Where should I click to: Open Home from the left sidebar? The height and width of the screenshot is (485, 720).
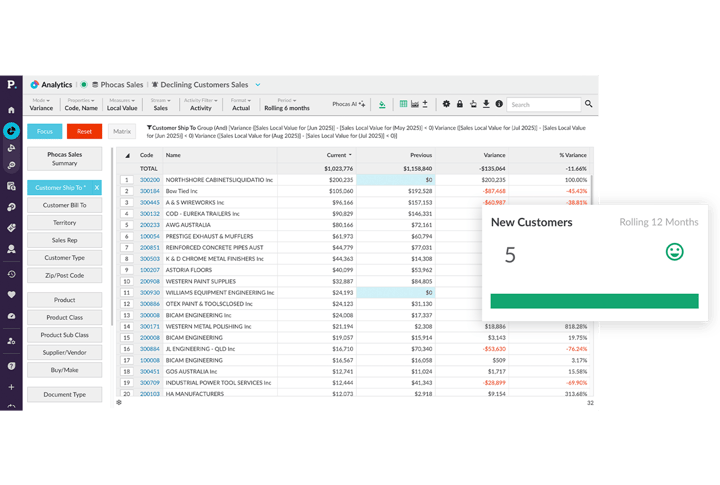coord(11,110)
